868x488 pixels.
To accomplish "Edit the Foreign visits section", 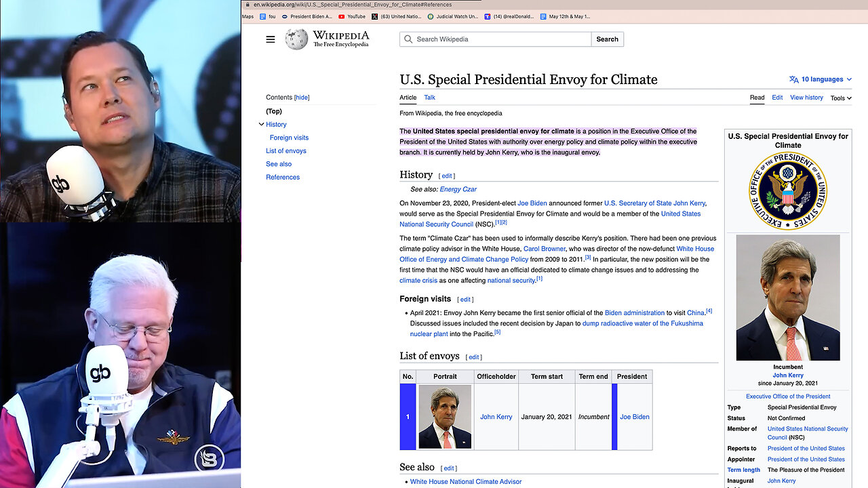I will [x=465, y=300].
